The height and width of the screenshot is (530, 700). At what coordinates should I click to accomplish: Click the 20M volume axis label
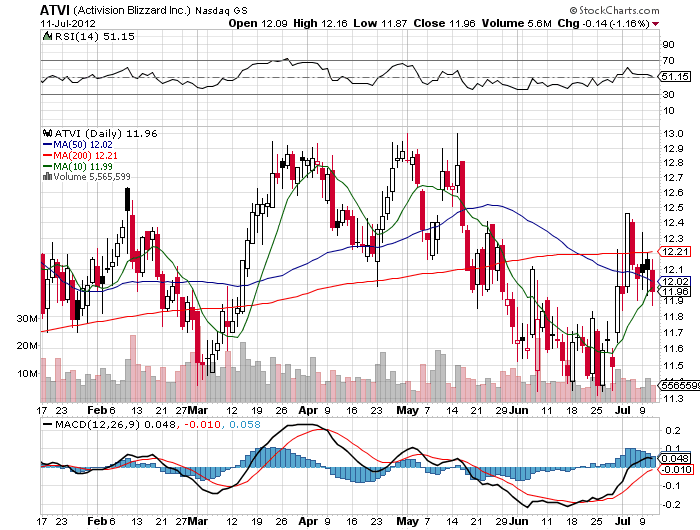(x=27, y=346)
